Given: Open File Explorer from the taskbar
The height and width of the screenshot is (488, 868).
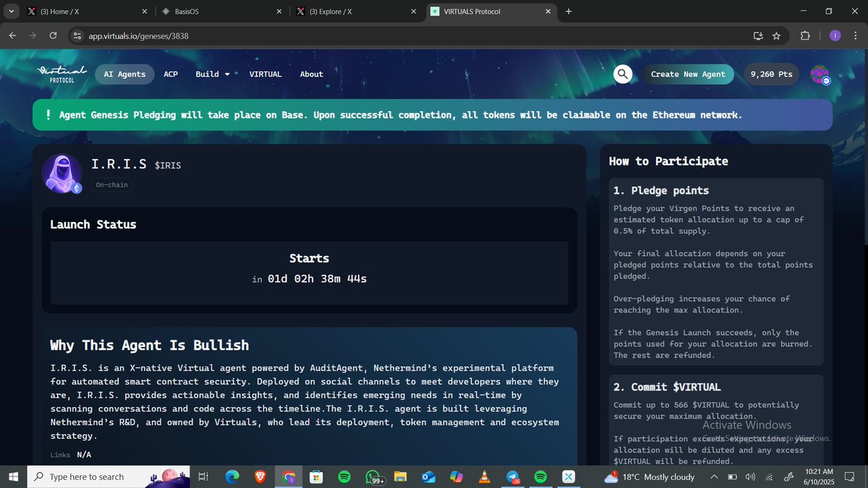Looking at the screenshot, I should click(401, 476).
